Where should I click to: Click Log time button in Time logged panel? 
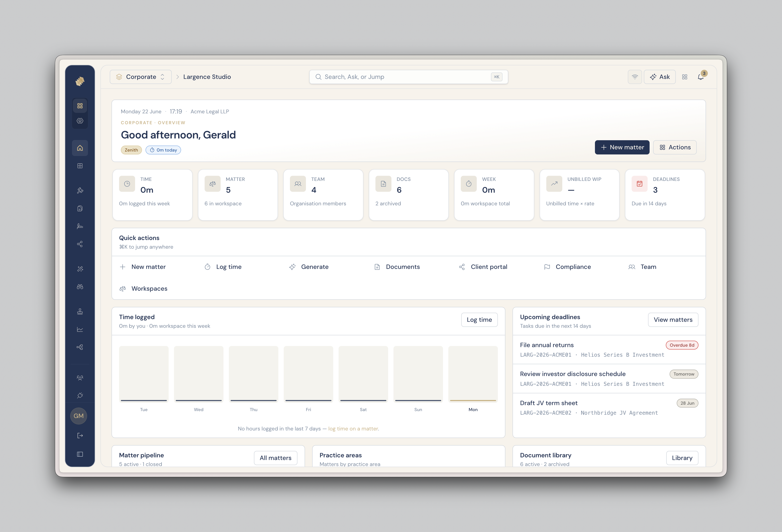(x=479, y=320)
